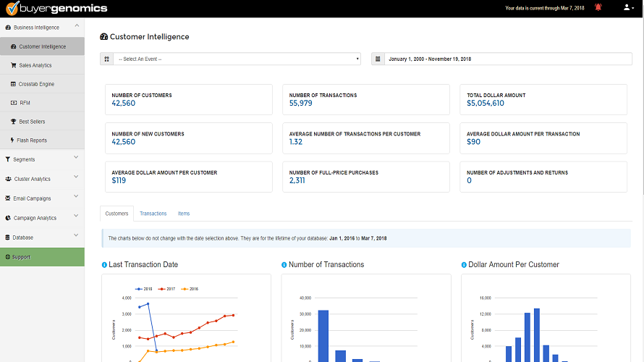Open the user account menu icon

click(628, 7)
